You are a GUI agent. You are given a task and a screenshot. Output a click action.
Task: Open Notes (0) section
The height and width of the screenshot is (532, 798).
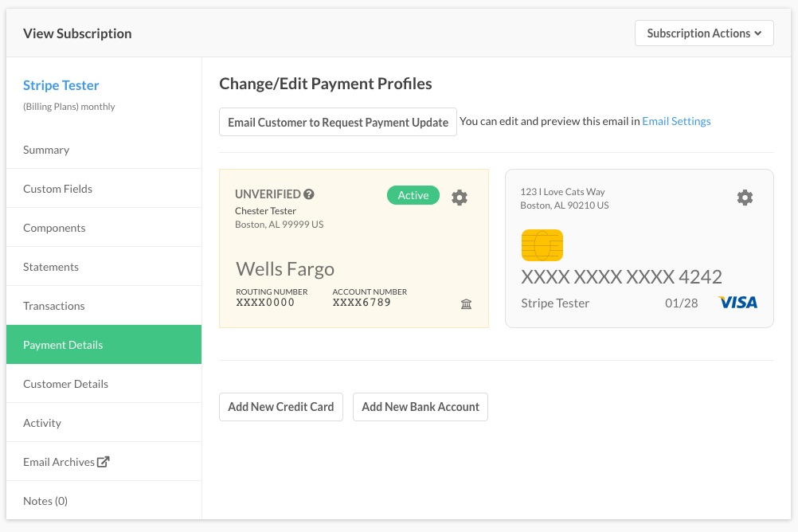[45, 501]
